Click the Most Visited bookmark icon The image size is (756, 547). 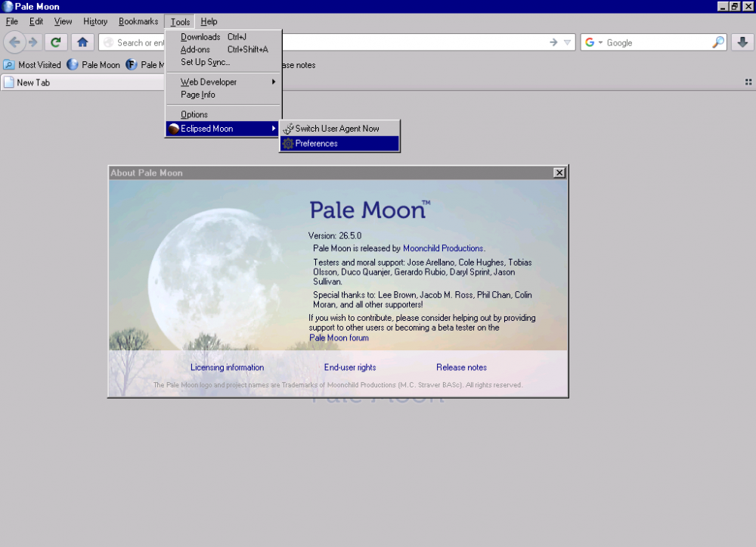point(8,64)
